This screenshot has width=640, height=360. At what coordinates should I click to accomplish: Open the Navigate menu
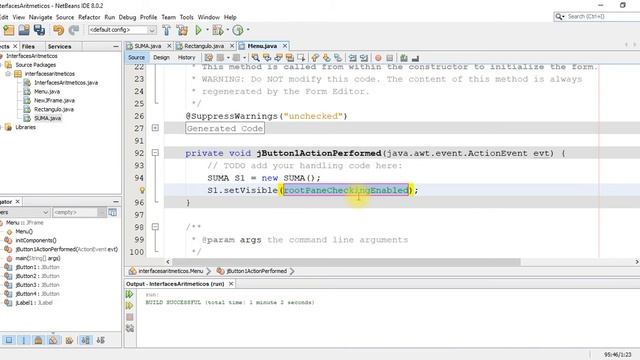[40, 17]
